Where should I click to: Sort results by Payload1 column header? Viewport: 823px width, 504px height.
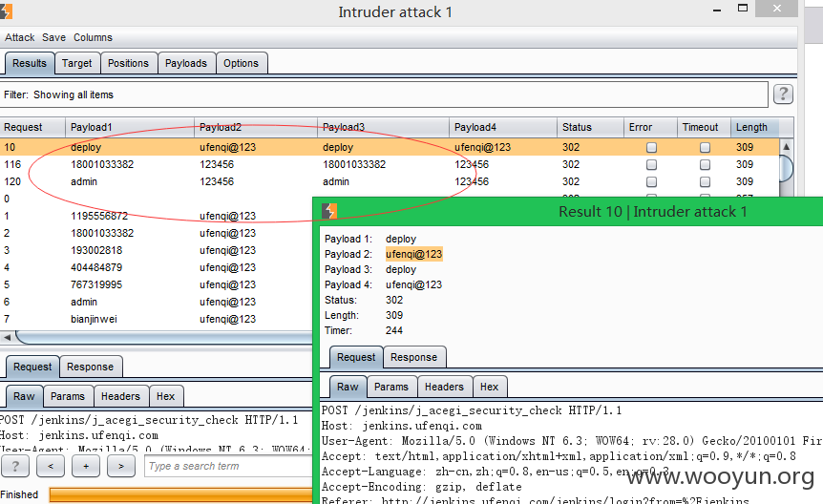pos(130,127)
